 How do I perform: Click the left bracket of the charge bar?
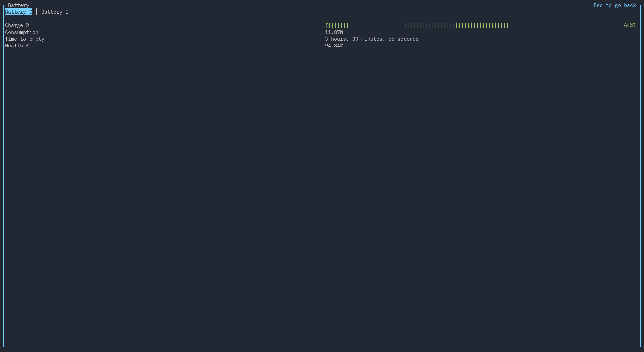coord(326,25)
